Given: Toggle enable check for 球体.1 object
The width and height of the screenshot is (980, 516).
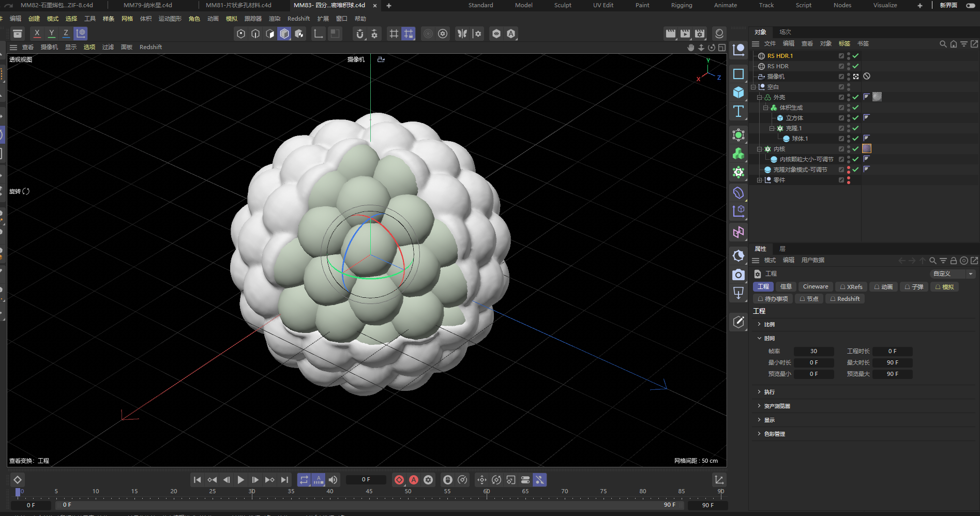Looking at the screenshot, I should 856,139.
